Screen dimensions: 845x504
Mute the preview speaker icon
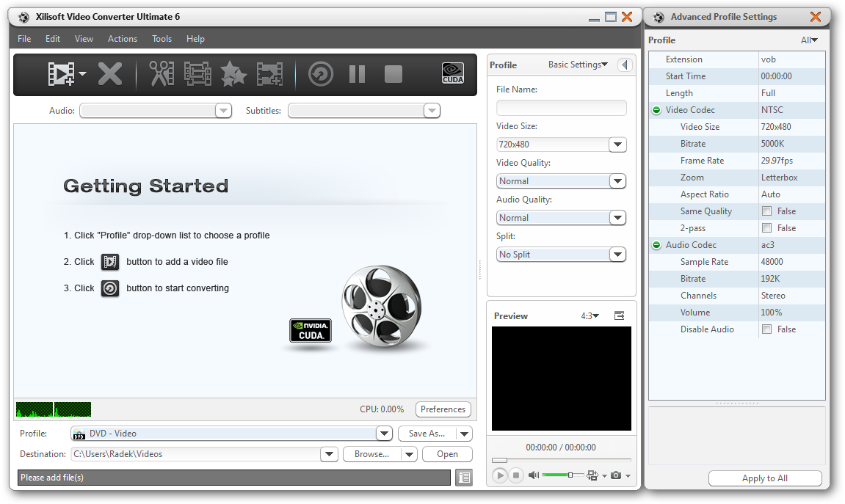(x=534, y=475)
